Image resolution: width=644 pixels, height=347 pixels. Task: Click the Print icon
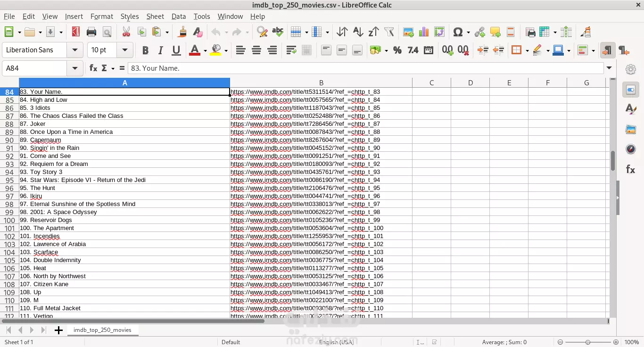91,32
